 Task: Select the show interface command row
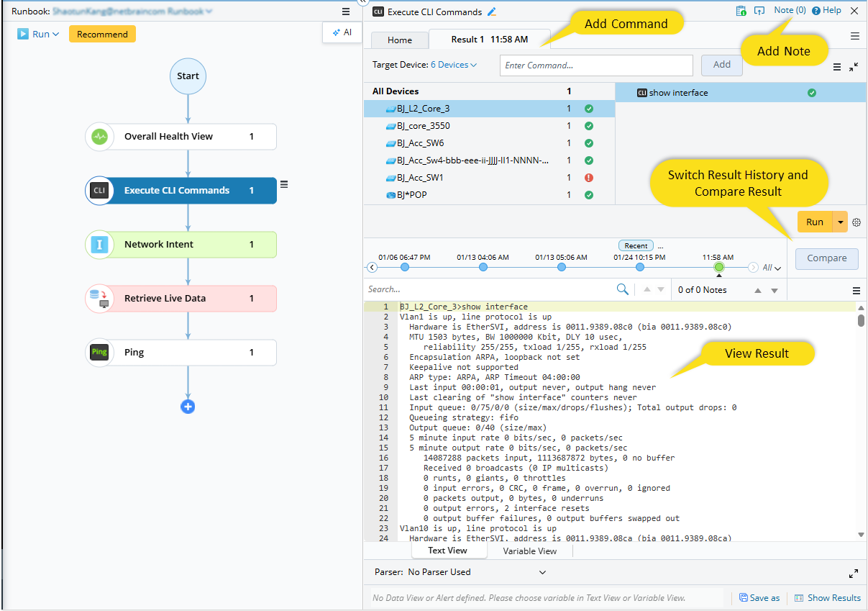[x=741, y=93]
